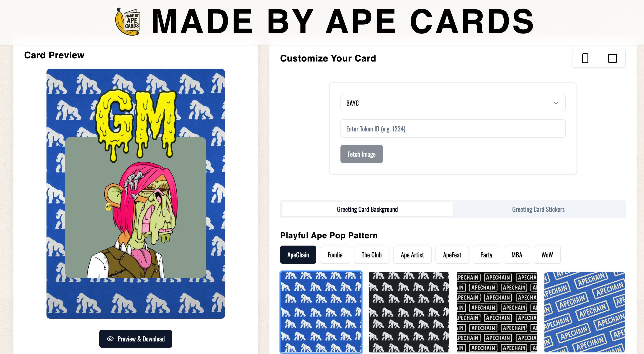Viewport: 644px width, 354px height.
Task: Click the Token ID input field
Action: pos(453,129)
